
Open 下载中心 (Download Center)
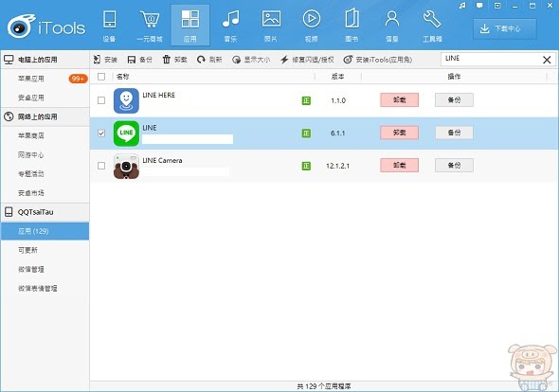(505, 28)
